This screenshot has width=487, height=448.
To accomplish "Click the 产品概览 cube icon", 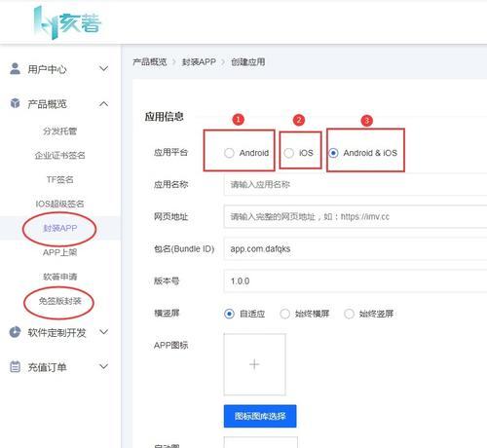I will [15, 103].
